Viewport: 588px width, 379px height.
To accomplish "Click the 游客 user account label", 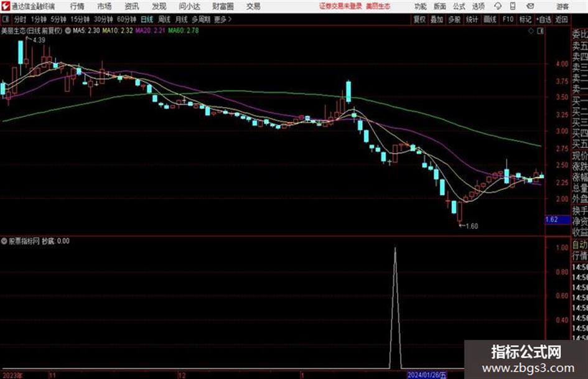I will [562, 6].
